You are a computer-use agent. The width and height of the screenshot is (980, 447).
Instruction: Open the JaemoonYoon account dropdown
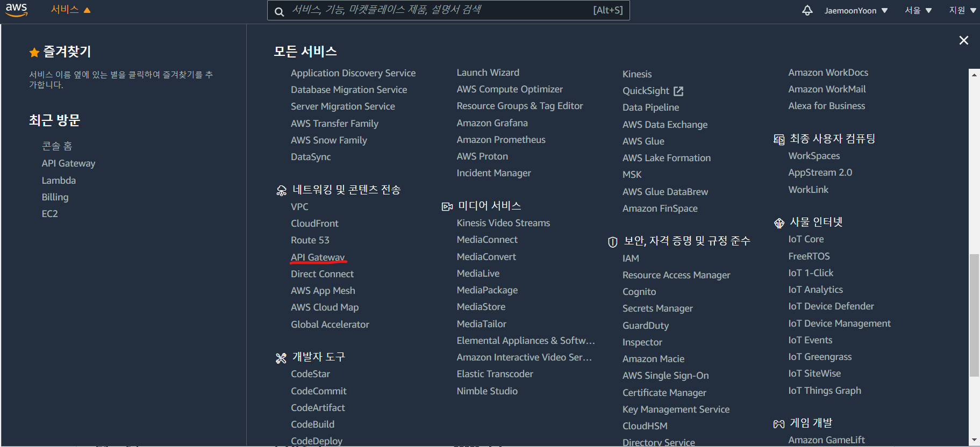(856, 11)
